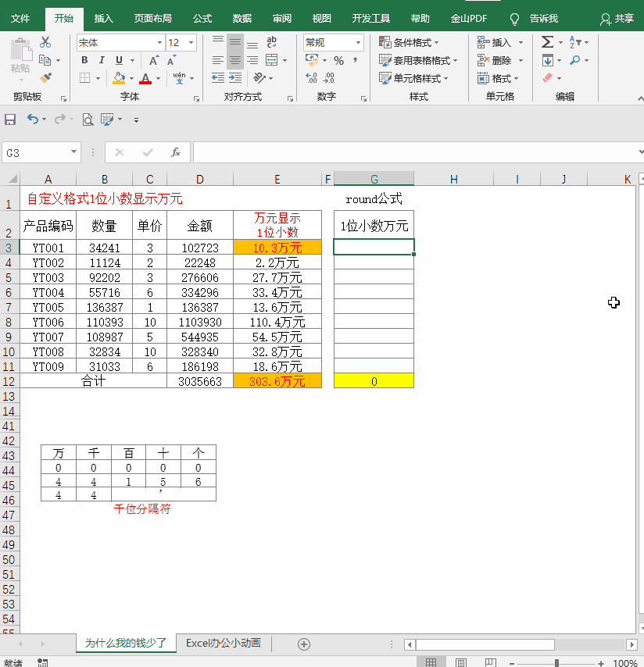644x667 pixels.
Task: Apply comma thousands separator style
Action: 355,60
